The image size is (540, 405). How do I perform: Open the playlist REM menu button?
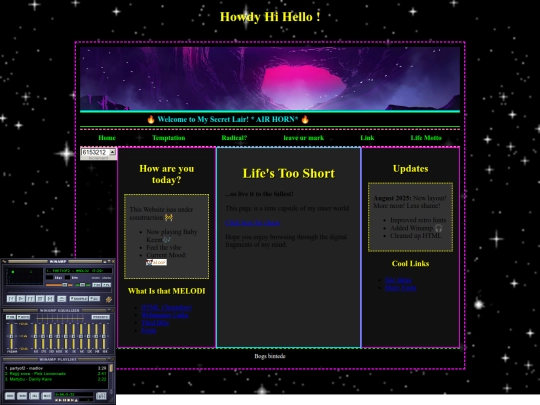click(x=22, y=396)
